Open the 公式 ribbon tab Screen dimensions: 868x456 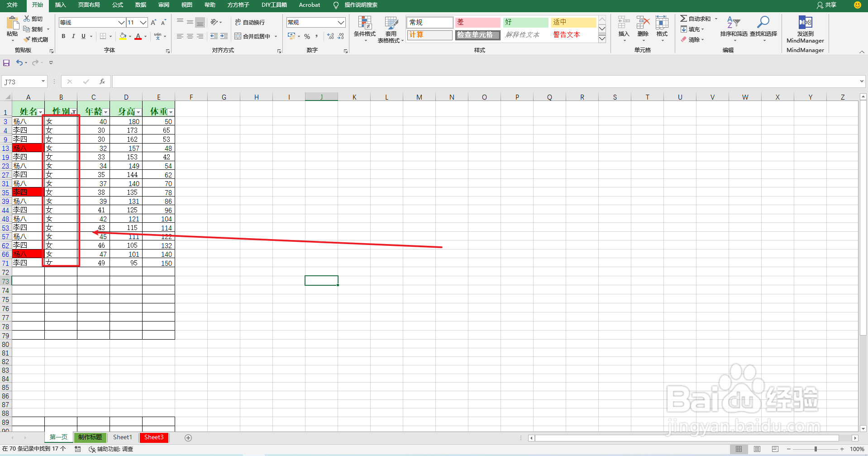[118, 5]
